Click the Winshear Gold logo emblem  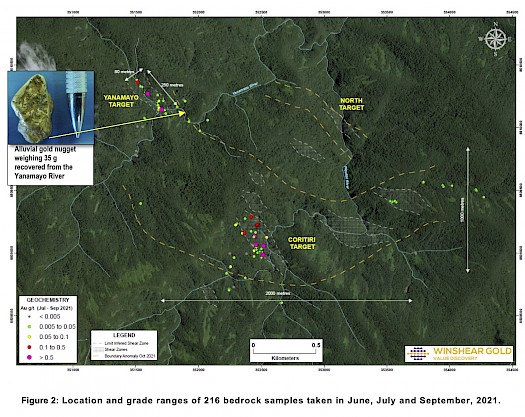tap(418, 354)
